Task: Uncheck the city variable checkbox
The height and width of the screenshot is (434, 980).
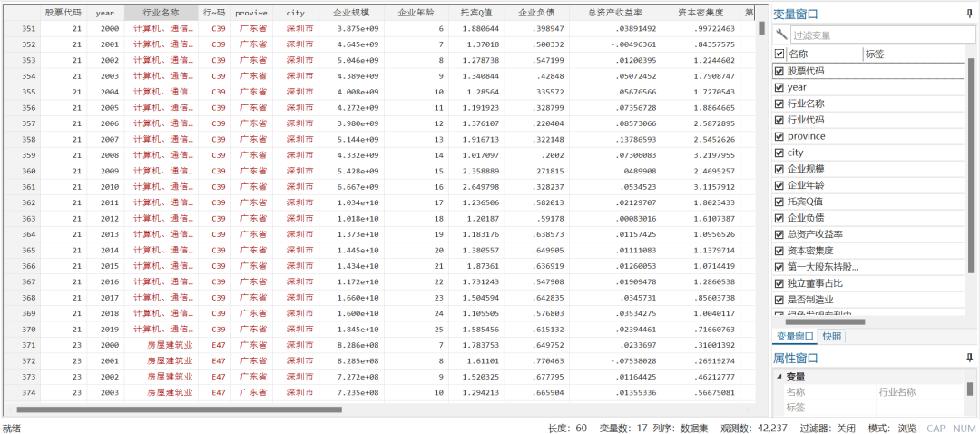Action: point(779,153)
